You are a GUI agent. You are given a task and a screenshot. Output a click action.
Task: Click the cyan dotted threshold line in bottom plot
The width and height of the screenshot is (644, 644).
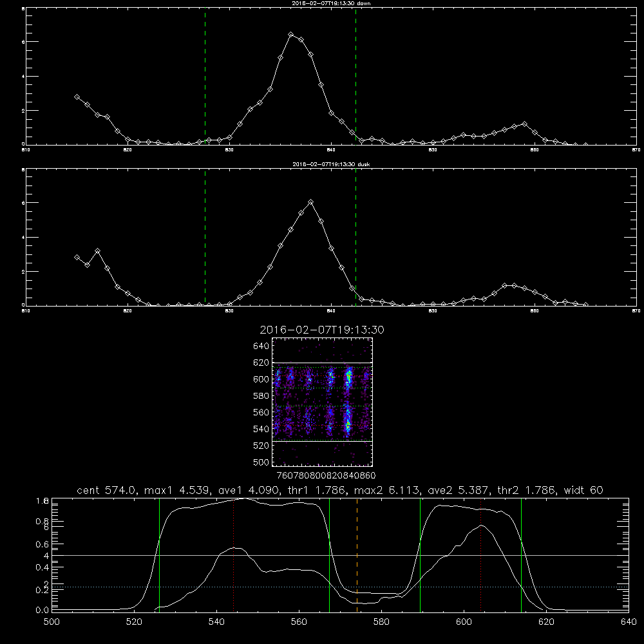click(x=340, y=587)
